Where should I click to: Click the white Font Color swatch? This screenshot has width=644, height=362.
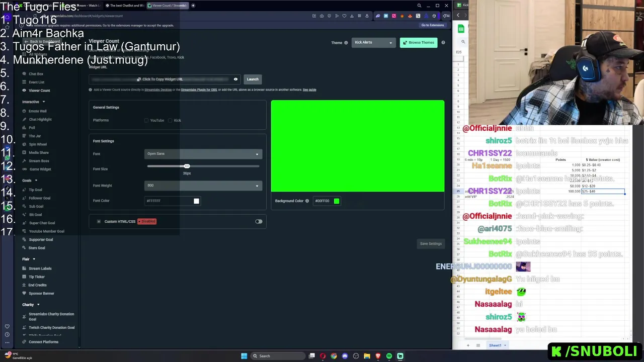click(x=196, y=201)
